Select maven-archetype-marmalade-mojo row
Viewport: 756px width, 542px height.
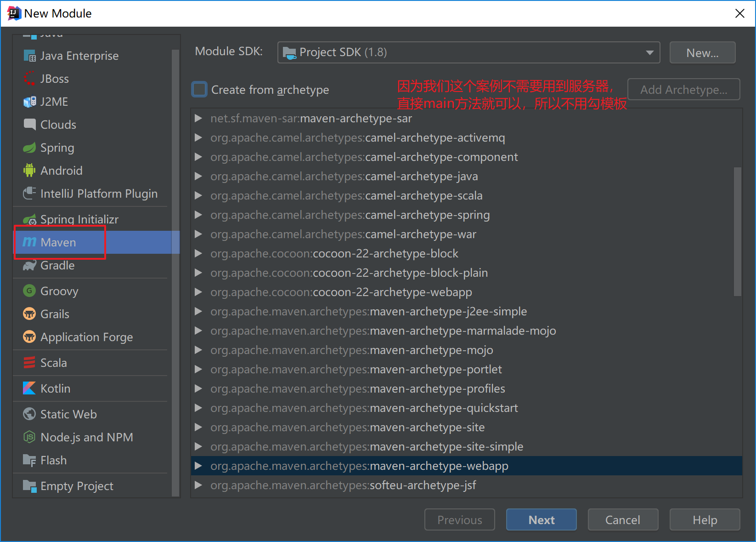[x=467, y=331]
